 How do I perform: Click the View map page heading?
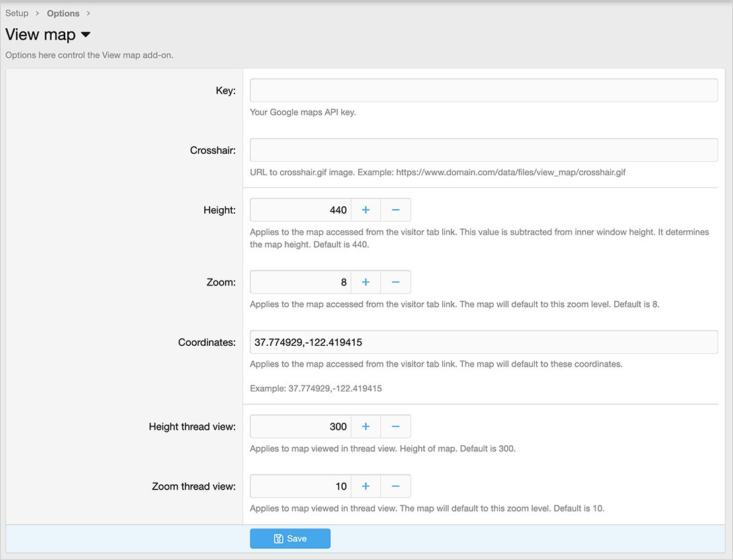[x=40, y=35]
